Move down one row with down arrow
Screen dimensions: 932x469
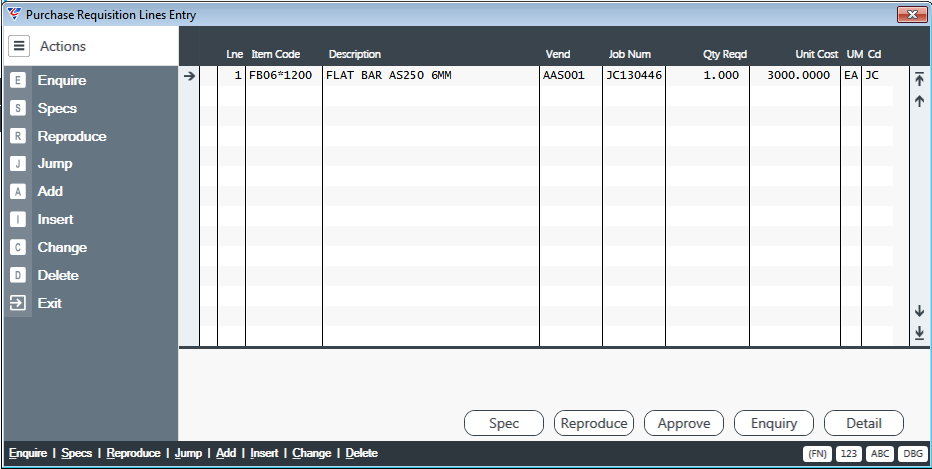920,310
